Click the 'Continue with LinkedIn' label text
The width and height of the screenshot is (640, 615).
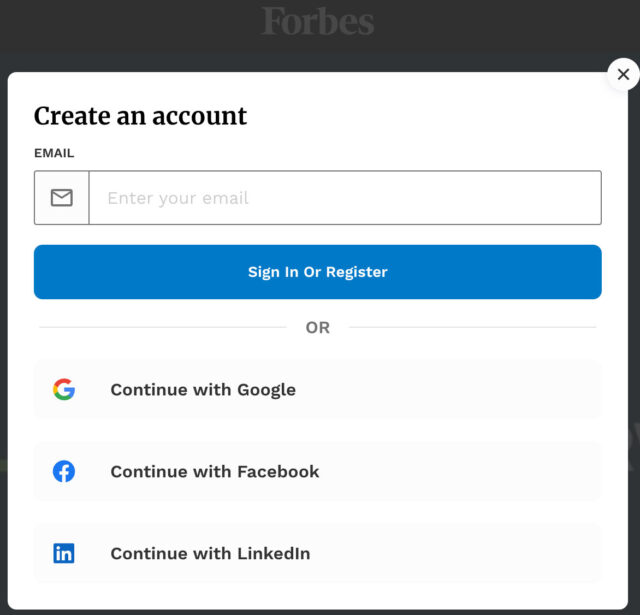(210, 553)
